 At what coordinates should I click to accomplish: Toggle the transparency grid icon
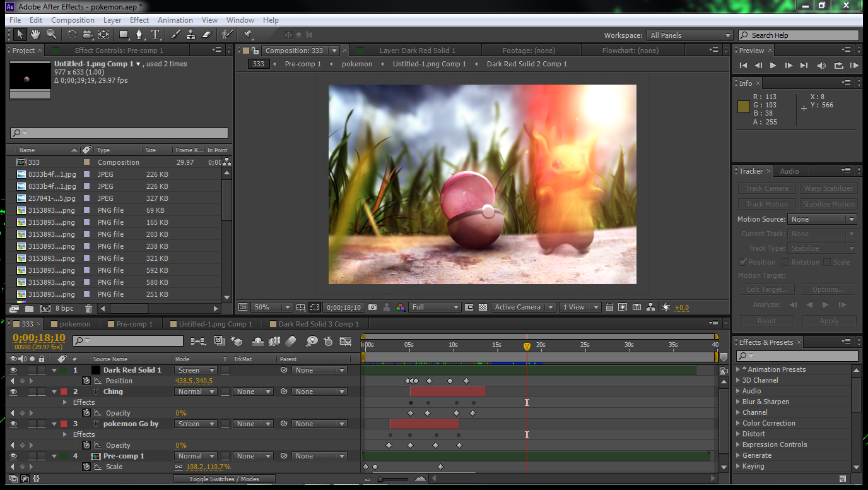click(x=483, y=308)
